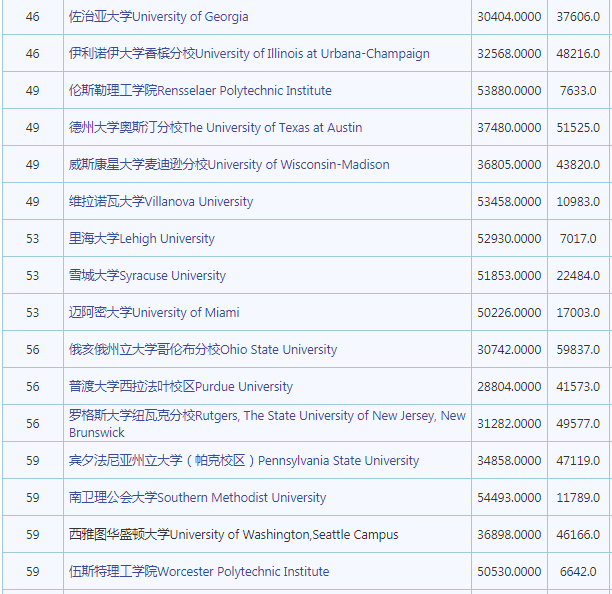This screenshot has width=612, height=594.
Task: Select tuition value 52930.0000
Action: [509, 238]
